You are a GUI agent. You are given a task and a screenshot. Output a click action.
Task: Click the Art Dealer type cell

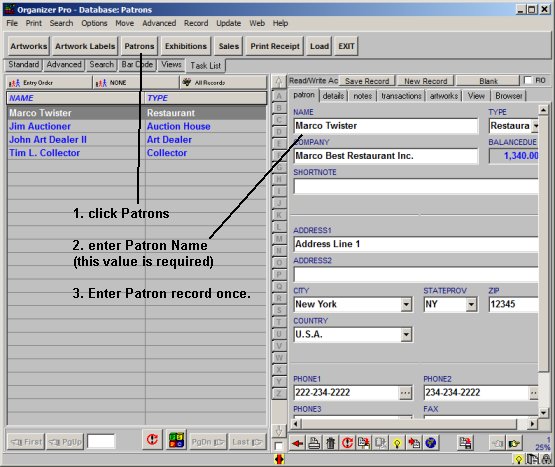(205, 139)
